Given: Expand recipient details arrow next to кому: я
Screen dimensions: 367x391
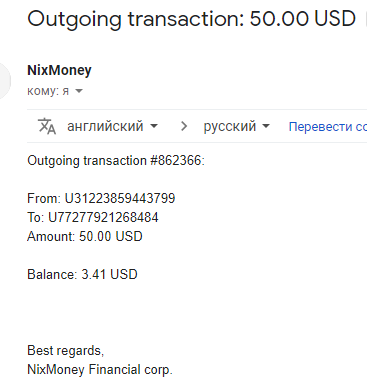Looking at the screenshot, I should [79, 91].
